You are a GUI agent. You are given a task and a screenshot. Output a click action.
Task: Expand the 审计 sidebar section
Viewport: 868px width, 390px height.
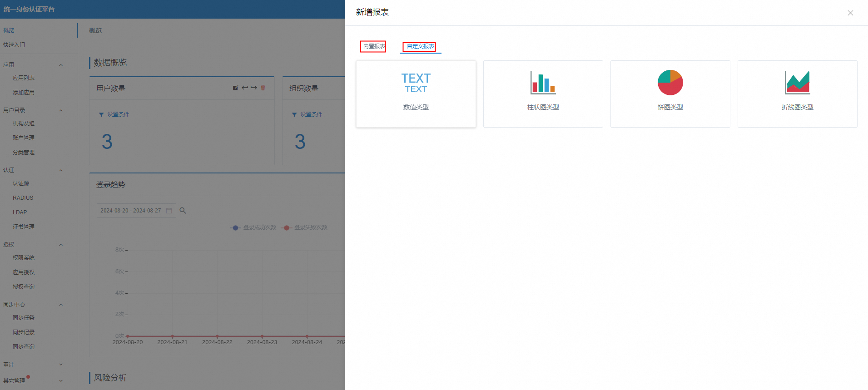pos(61,365)
